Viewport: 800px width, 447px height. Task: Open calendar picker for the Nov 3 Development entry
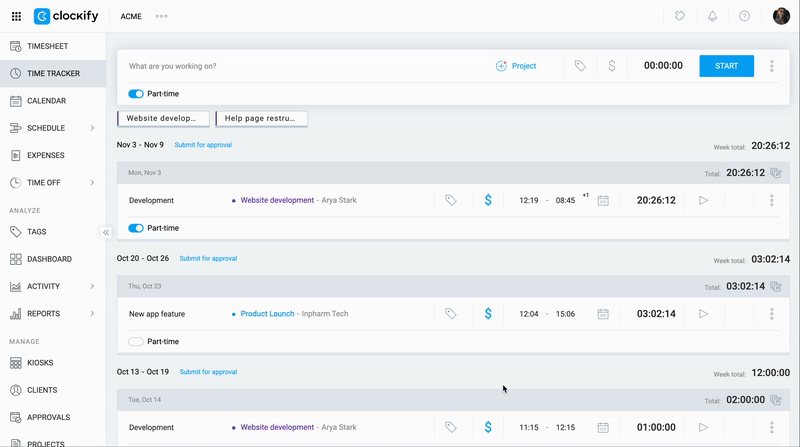pyautogui.click(x=603, y=200)
